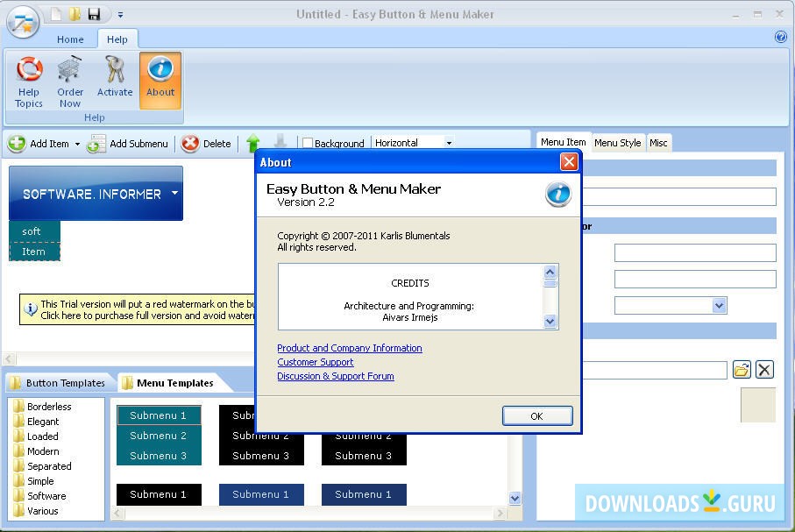Switch to the Menu Style tab
Screen dimensions: 795x532
[618, 143]
